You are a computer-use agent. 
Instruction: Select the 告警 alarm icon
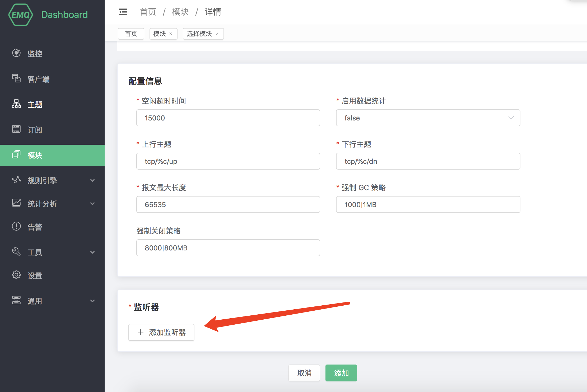click(16, 227)
